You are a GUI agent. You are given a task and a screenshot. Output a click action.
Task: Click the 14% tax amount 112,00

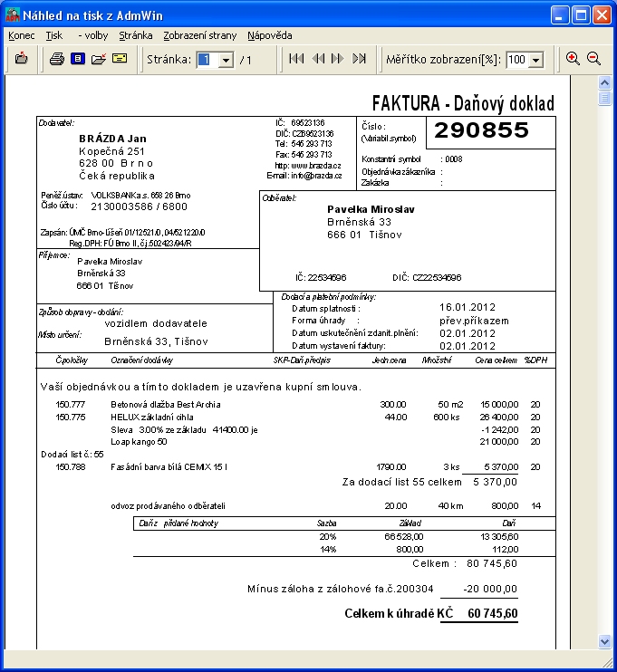coord(505,549)
